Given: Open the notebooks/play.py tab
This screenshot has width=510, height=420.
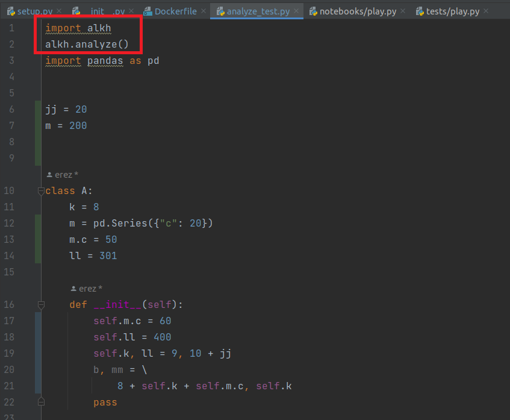Looking at the screenshot, I should 358,11.
